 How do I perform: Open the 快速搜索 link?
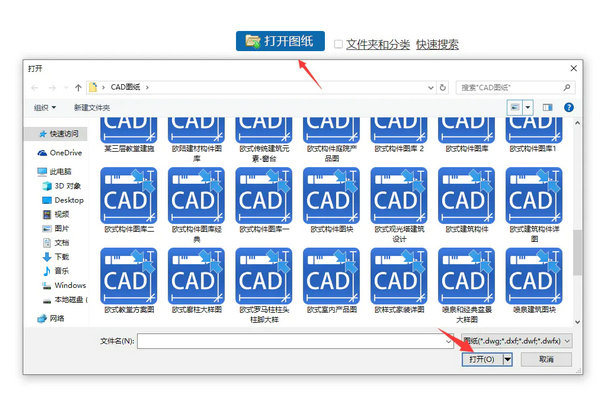click(x=437, y=44)
